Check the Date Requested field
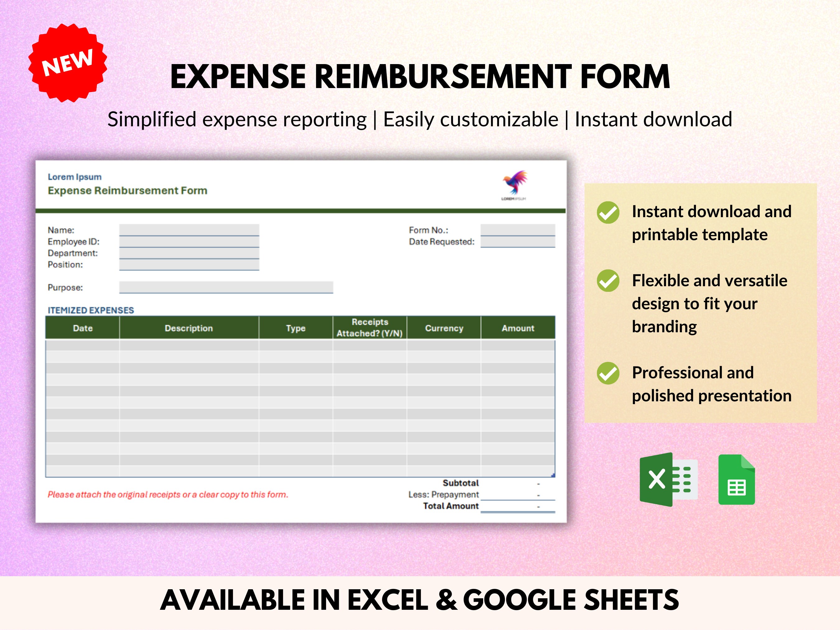The width and height of the screenshot is (840, 630). point(516,241)
